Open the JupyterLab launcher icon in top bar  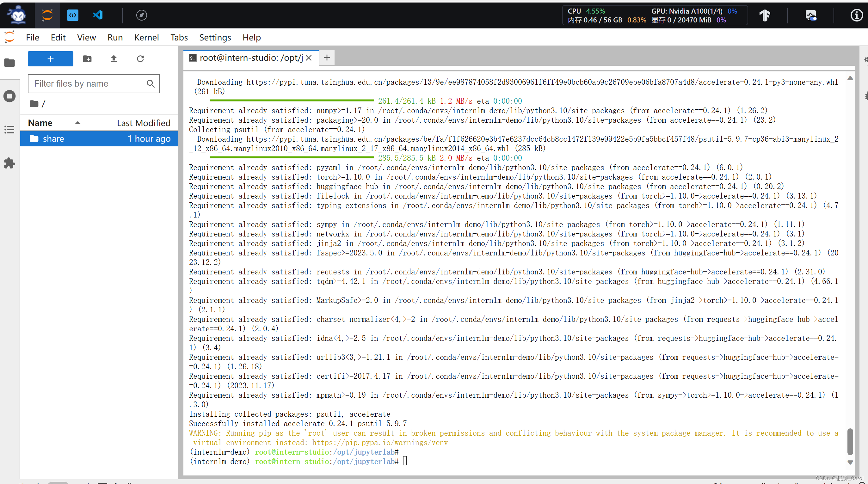tap(47, 15)
